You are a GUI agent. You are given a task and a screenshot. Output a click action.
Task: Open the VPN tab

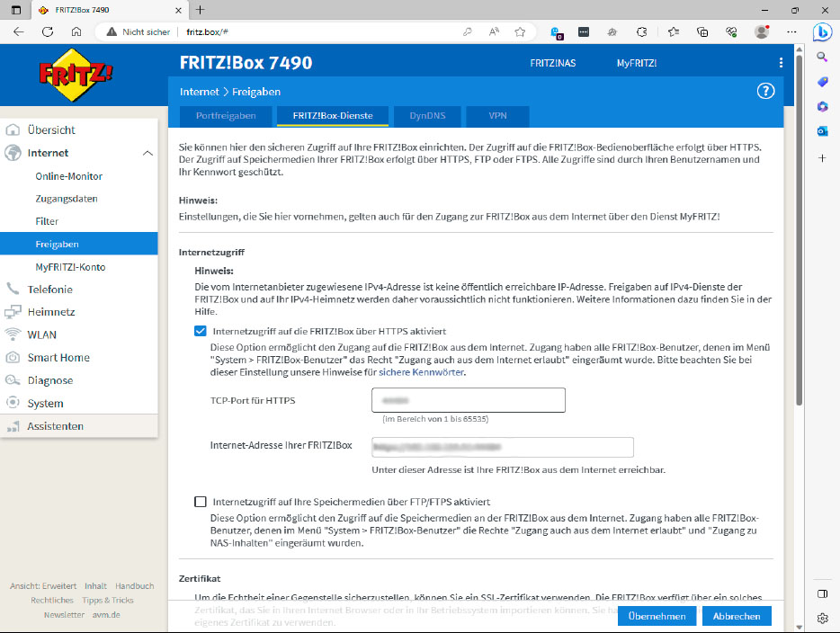(497, 116)
